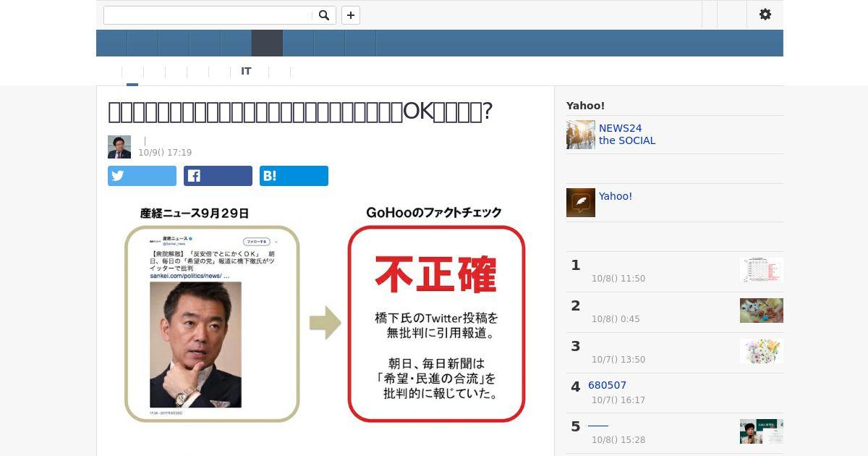This screenshot has height=456, width=868.
Task: Click the author's avatar photo
Action: 119,147
